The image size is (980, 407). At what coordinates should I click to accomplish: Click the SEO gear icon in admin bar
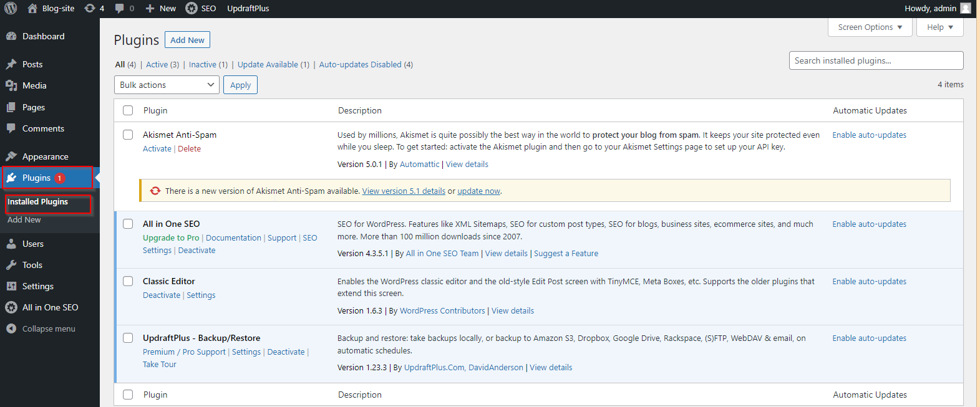pos(192,8)
